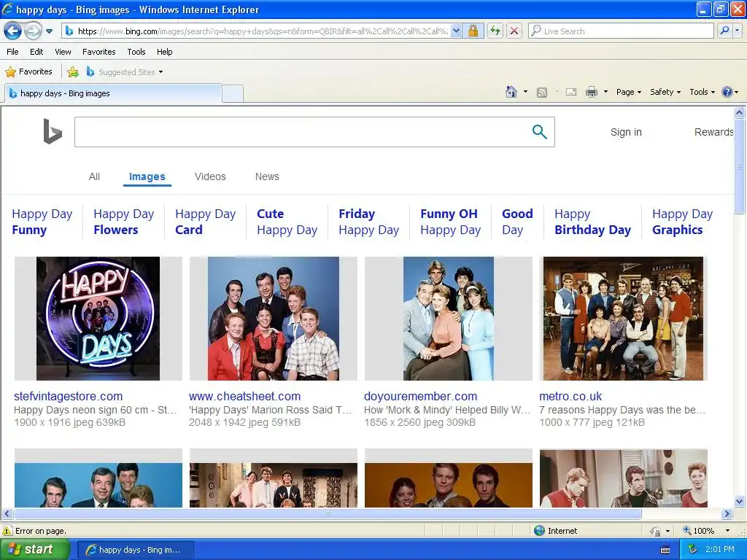Select the Happy Day Funny suggestion
Screen dimensions: 747x560
pos(42,222)
